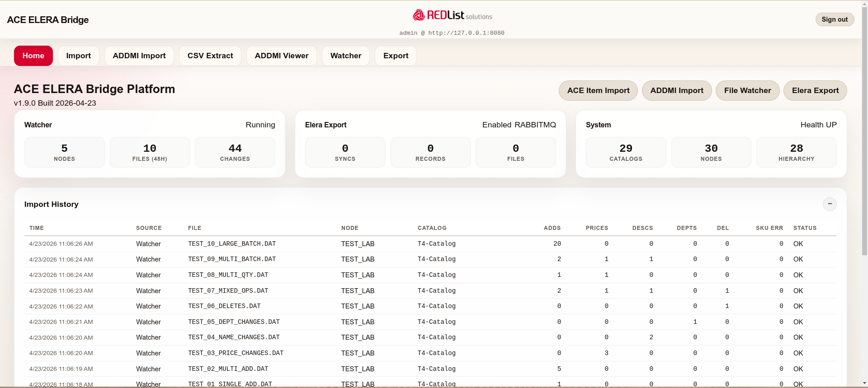868x388 pixels.
Task: Click the REDList solutions logo
Action: 452,15
